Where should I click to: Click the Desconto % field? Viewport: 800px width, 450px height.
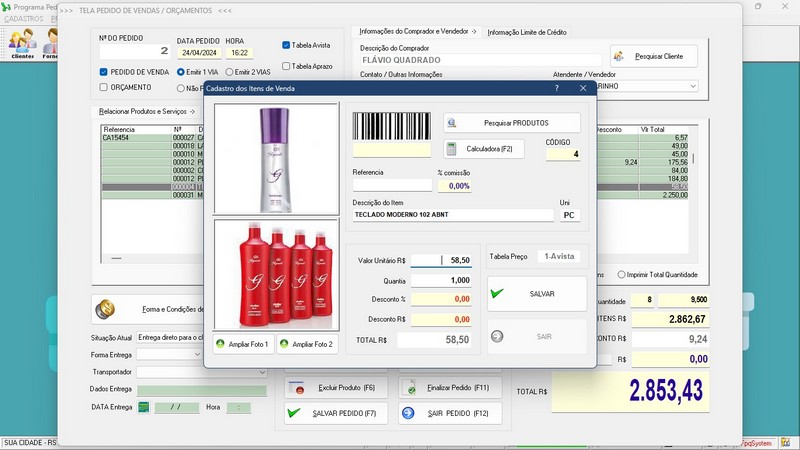441,299
